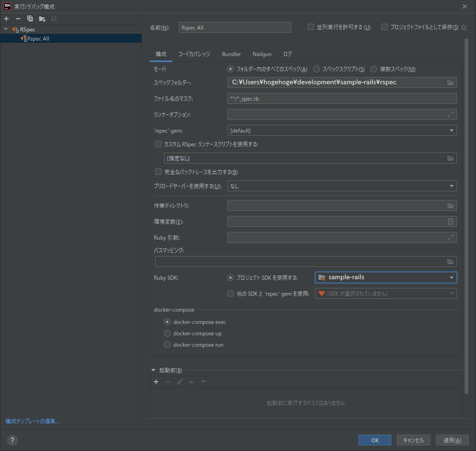The width and height of the screenshot is (476, 451).
Task: Click the vertical scrollbar of settings panel
Action: click(x=466, y=216)
